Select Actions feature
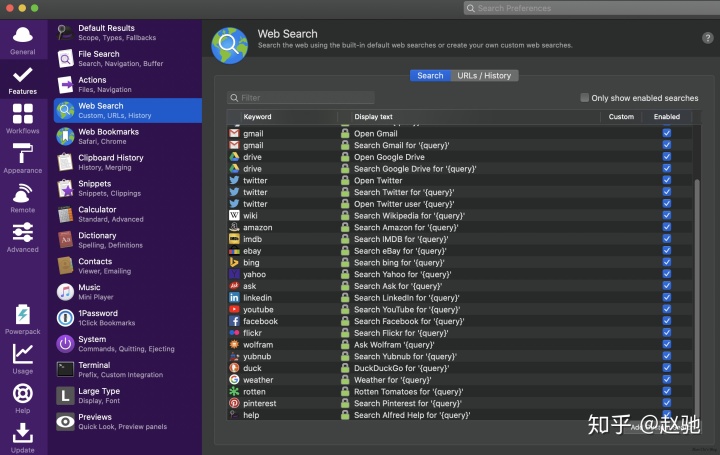The height and width of the screenshot is (455, 720). 128,84
